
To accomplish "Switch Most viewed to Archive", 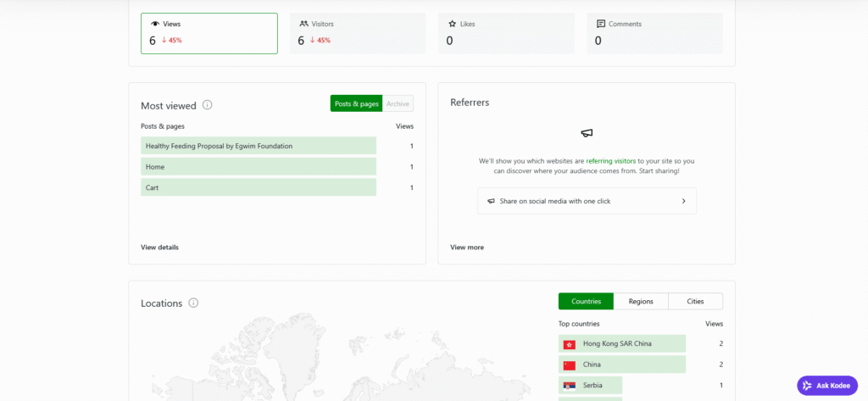I will point(398,103).
